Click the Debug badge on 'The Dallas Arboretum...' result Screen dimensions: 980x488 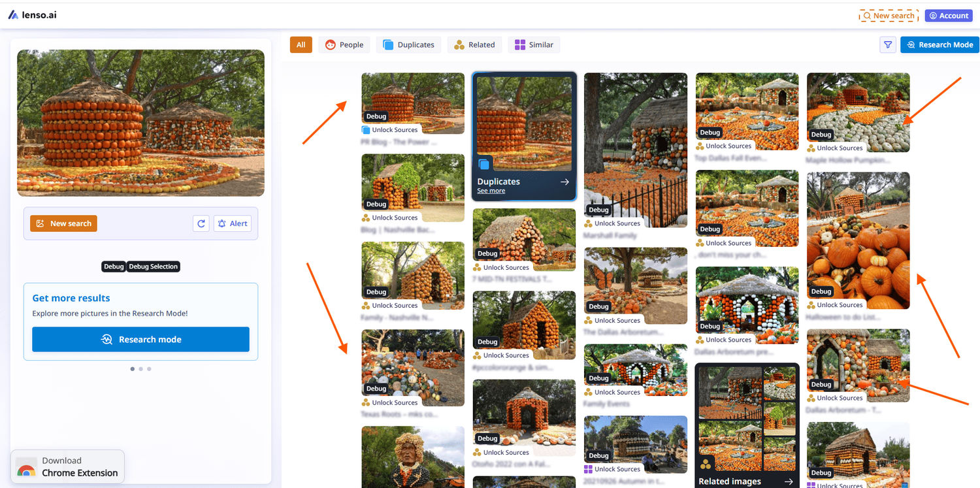pos(598,306)
